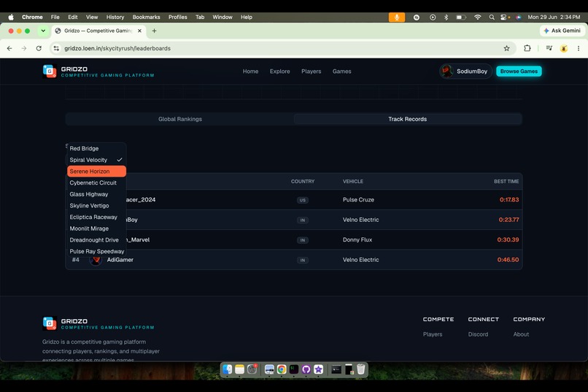The width and height of the screenshot is (588, 392).
Task: Click the Browse Games button
Action: coord(519,72)
